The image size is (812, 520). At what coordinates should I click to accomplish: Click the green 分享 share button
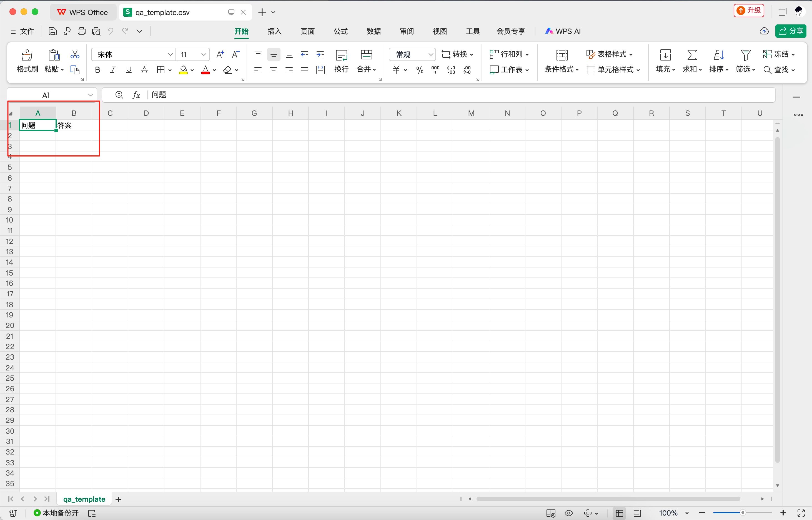pyautogui.click(x=790, y=31)
